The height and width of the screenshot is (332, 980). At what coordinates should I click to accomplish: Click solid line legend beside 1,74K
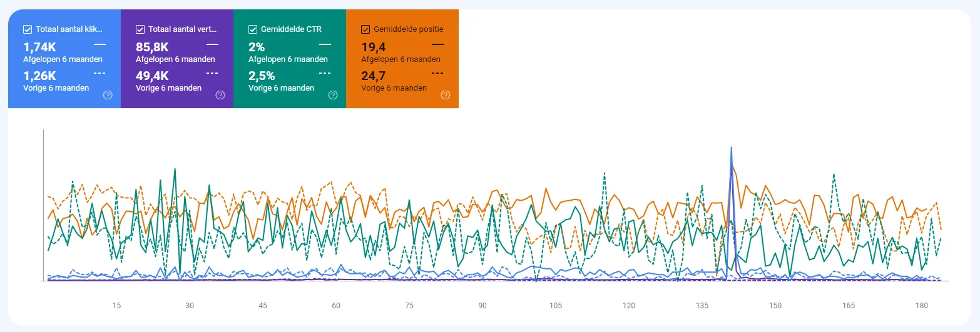point(100,44)
